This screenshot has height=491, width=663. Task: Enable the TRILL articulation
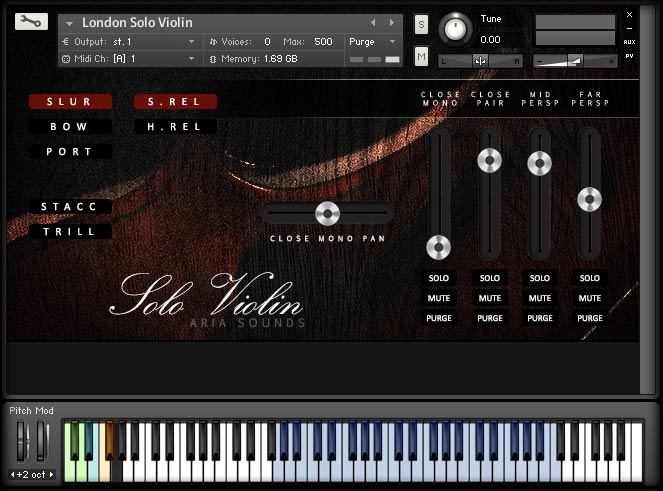click(71, 231)
